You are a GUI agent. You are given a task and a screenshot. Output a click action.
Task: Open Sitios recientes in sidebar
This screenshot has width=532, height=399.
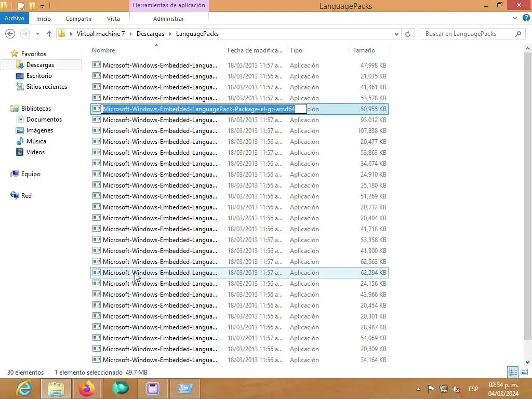(46, 87)
